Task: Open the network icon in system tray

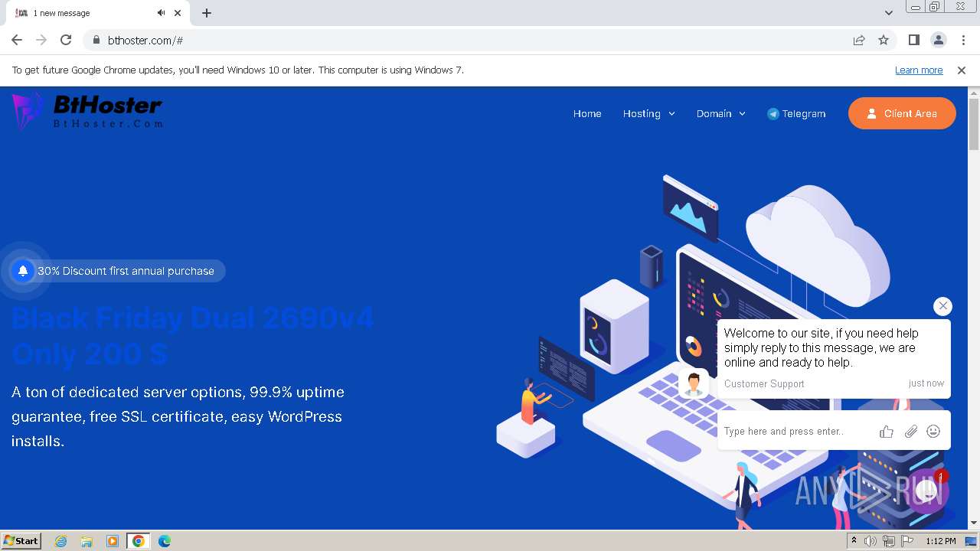Action: 889,541
